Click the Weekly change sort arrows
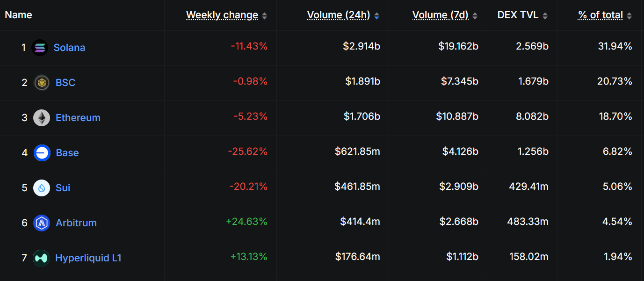The image size is (644, 281). pos(265,16)
